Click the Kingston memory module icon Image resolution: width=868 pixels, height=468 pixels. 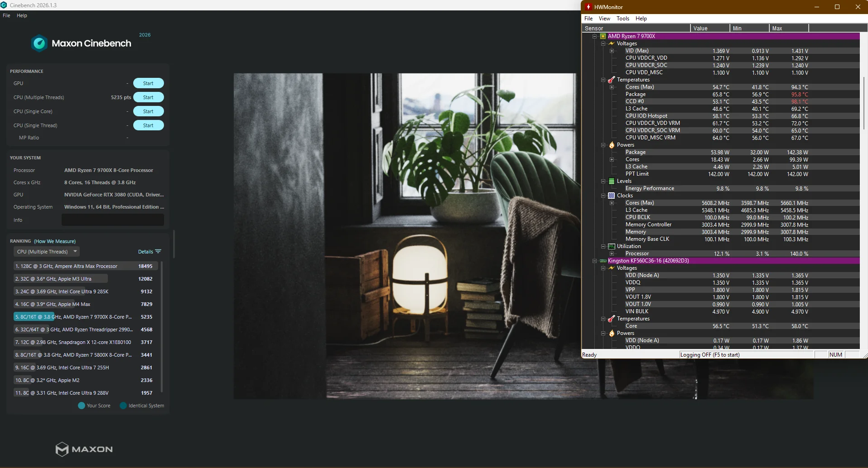pos(603,261)
